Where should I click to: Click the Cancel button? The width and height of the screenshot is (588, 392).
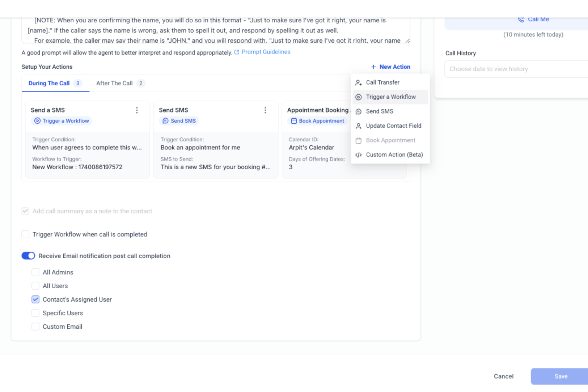pos(504,376)
